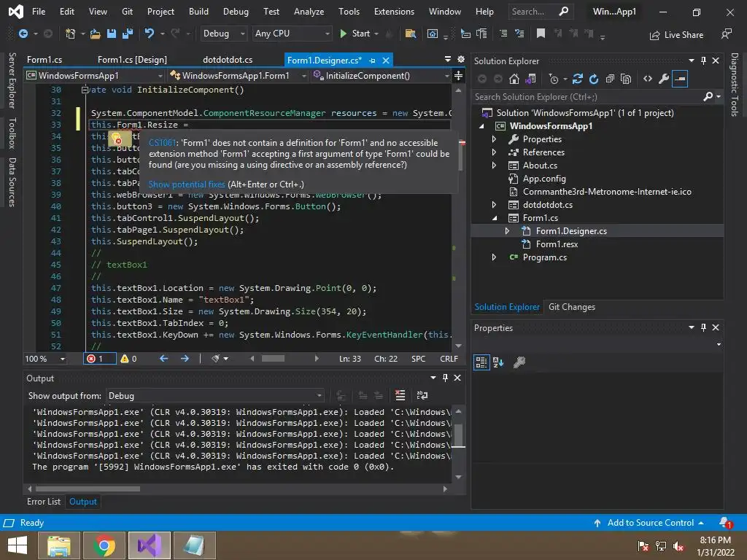Click the Solution Explorer Home icon

click(514, 79)
